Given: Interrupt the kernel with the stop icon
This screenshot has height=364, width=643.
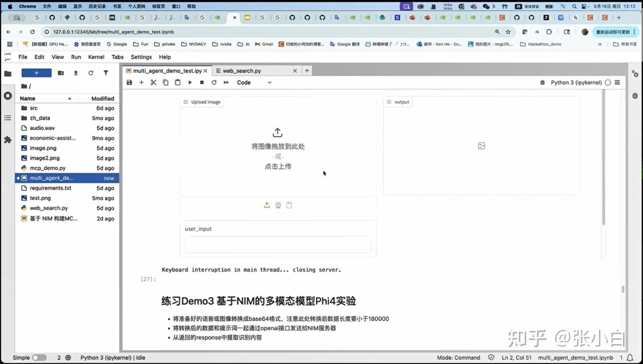Looking at the screenshot, I should (x=202, y=83).
